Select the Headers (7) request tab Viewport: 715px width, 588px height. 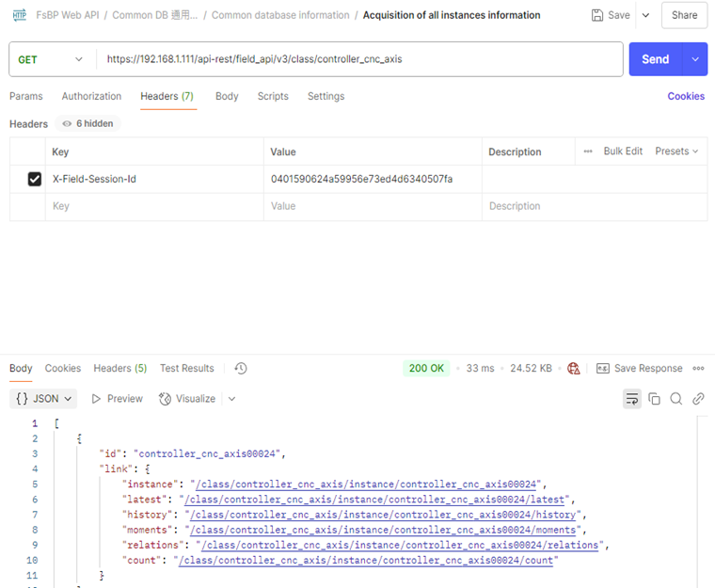click(x=167, y=96)
